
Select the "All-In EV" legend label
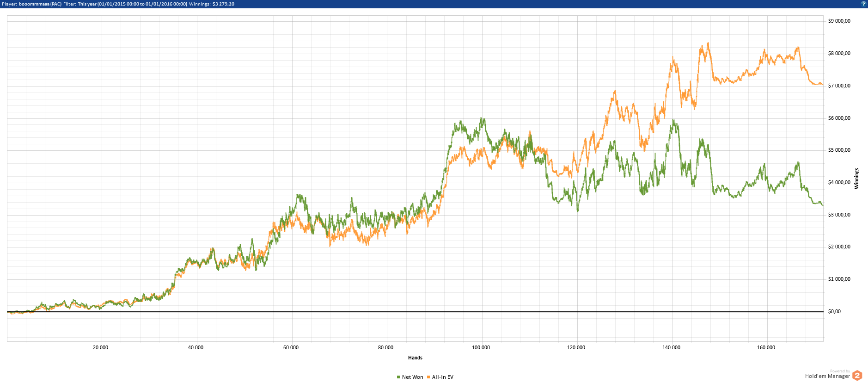(443, 377)
